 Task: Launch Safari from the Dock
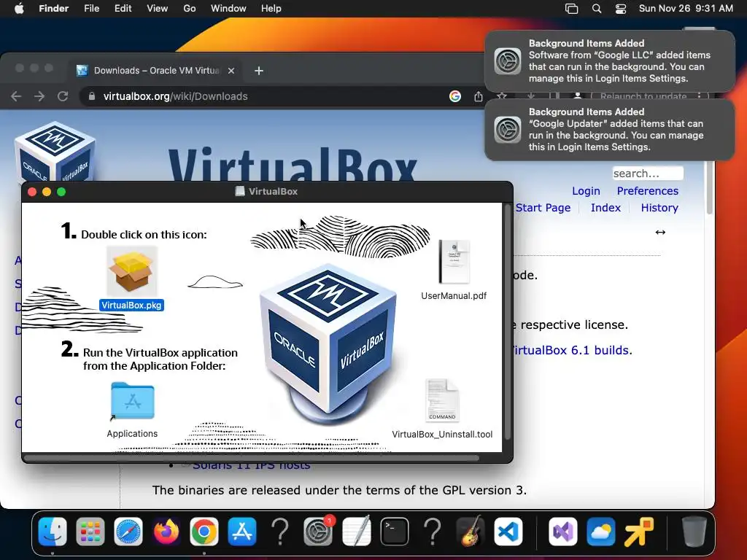[128, 532]
